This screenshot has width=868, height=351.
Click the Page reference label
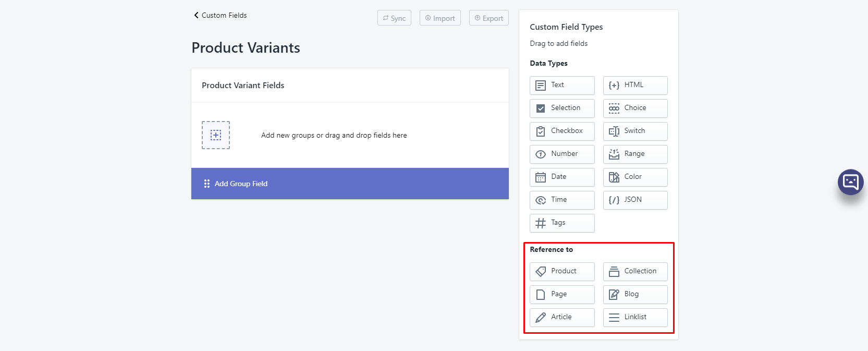[x=559, y=294]
